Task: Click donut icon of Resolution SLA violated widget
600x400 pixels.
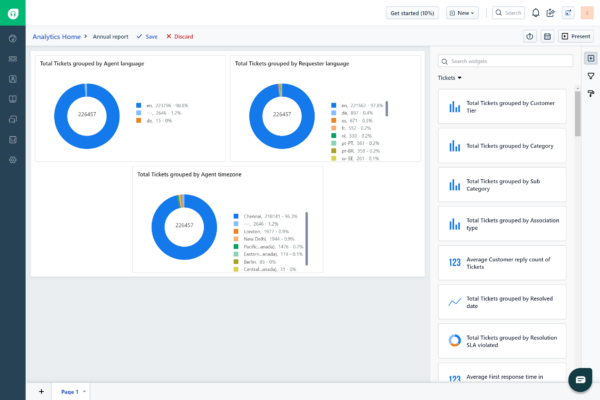Action: [x=455, y=341]
